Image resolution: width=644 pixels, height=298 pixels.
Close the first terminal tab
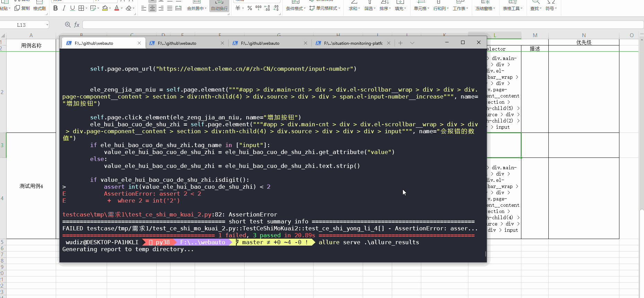click(139, 43)
